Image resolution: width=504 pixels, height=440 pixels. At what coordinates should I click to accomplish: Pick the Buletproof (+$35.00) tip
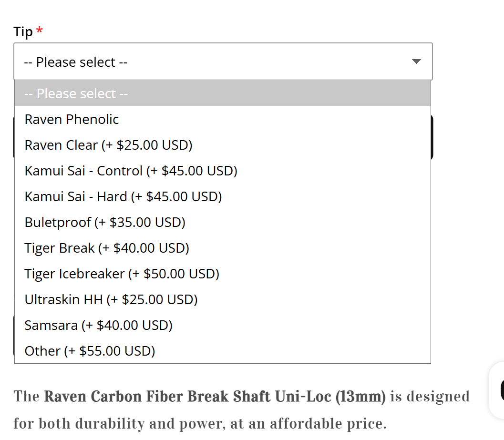(105, 222)
